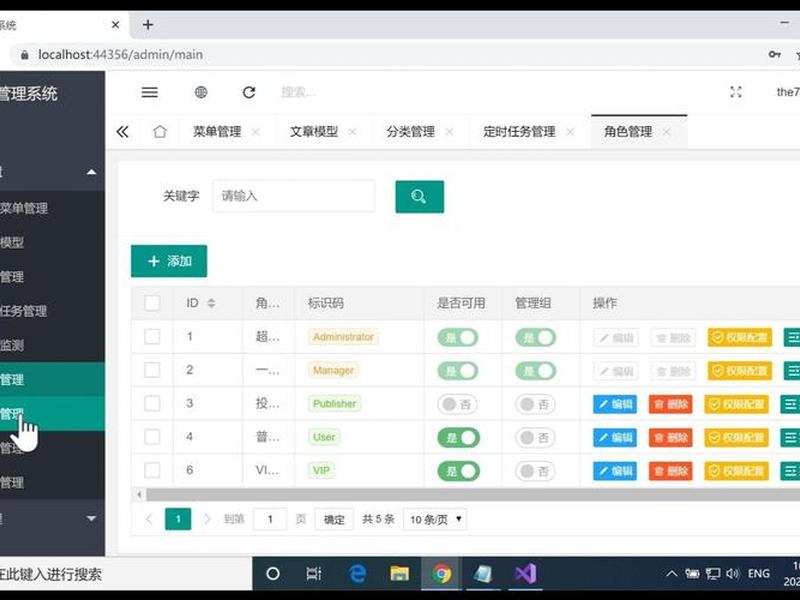Click the volume icon in system tray
The width and height of the screenshot is (800, 600).
click(733, 574)
